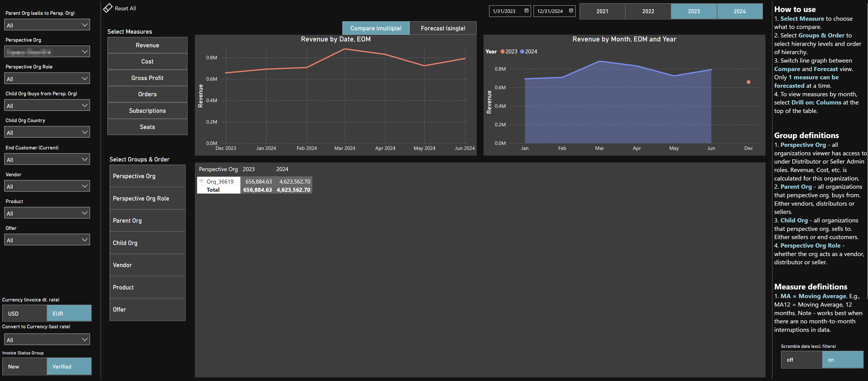
Task: Switch to Compare (multiple) view
Action: click(x=376, y=28)
